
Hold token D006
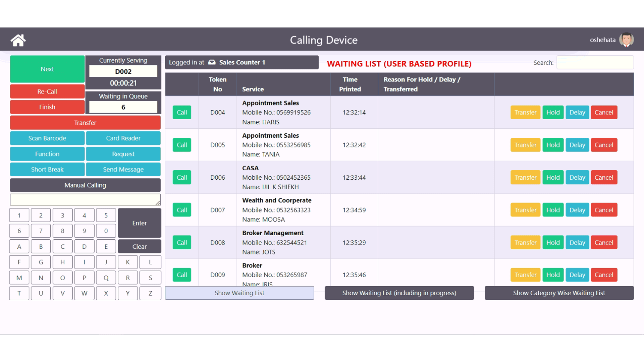tap(553, 177)
